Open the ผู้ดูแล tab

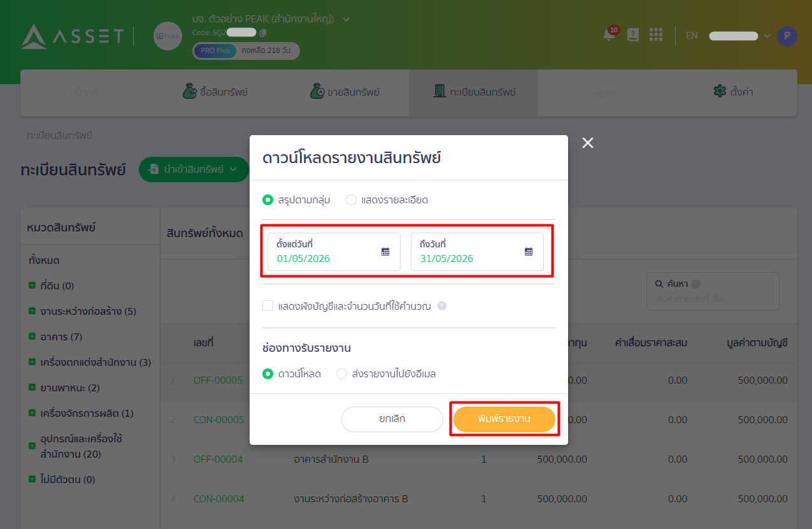point(603,92)
